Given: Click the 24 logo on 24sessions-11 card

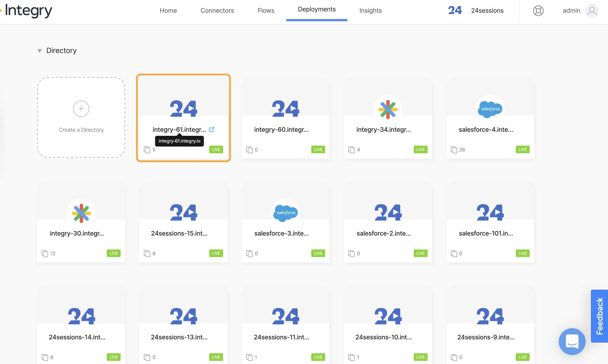Looking at the screenshot, I should [x=286, y=316].
